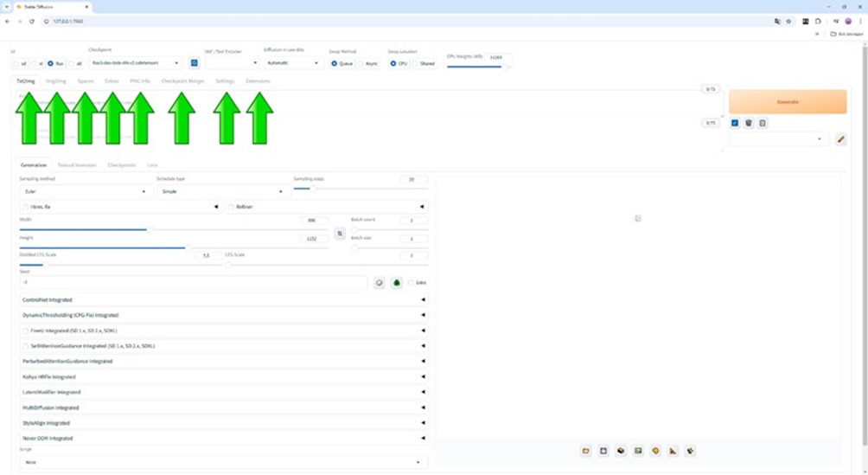Open the browser extensions puzzle icon
The width and height of the screenshot is (868, 475).
818,21
